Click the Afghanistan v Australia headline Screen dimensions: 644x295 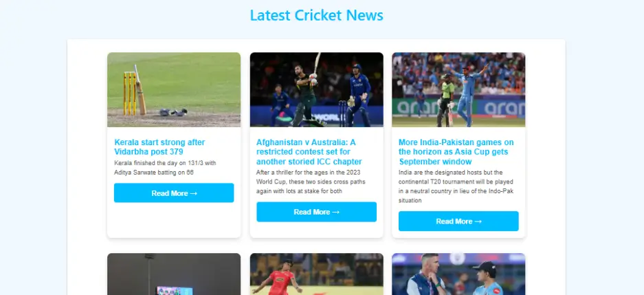(x=309, y=151)
